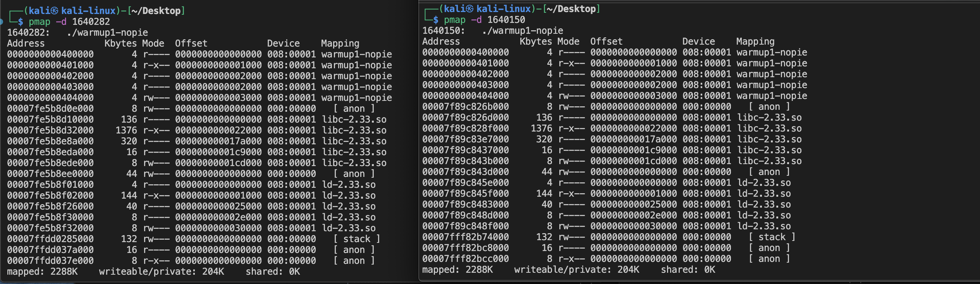Image resolution: width=980 pixels, height=284 pixels.
Task: Click address 00007ffdd0285000 in left terminal
Action: pos(50,239)
